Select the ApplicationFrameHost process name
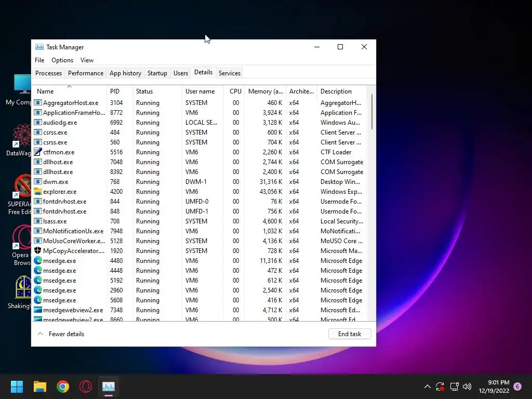Viewport: 532px width, 399px height. pyautogui.click(x=74, y=113)
